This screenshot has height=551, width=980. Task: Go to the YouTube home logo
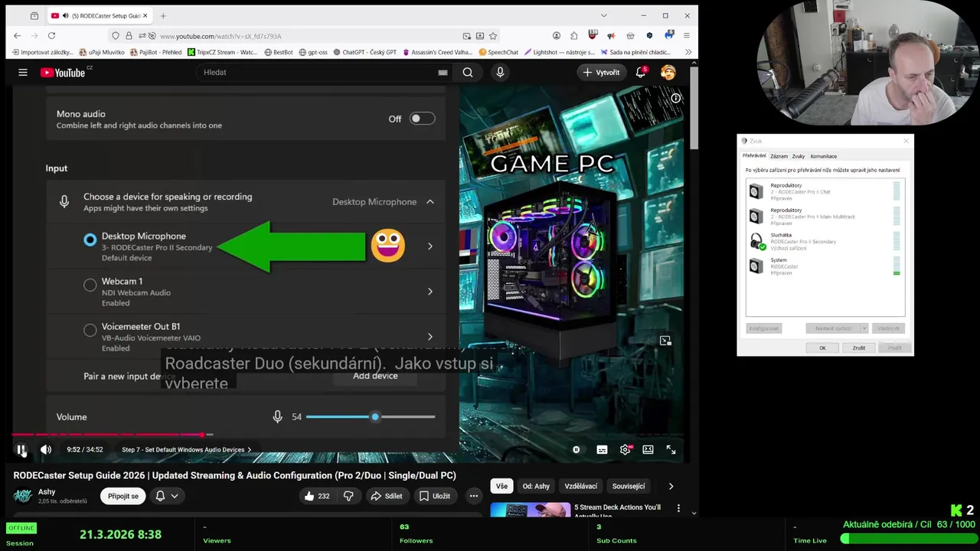tap(62, 72)
